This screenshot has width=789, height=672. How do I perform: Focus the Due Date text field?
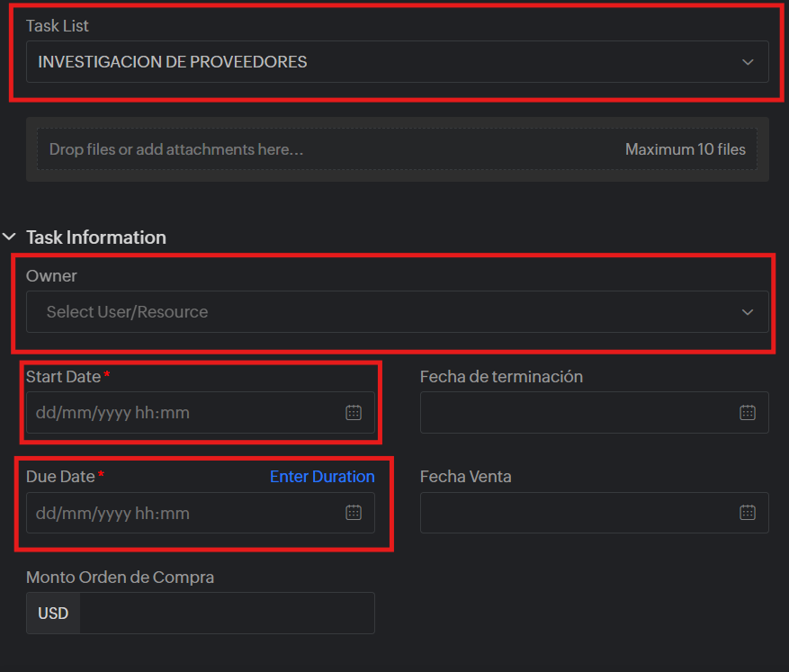[180, 513]
